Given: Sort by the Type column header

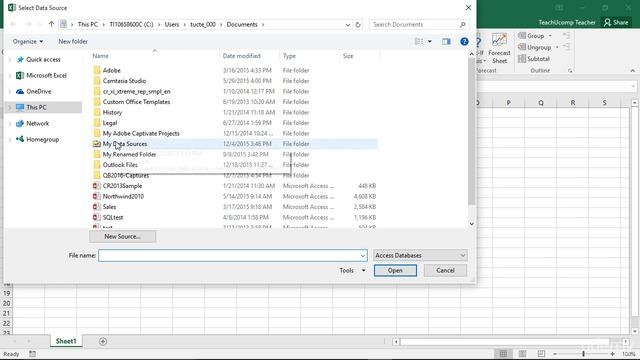Looking at the screenshot, I should point(289,56).
